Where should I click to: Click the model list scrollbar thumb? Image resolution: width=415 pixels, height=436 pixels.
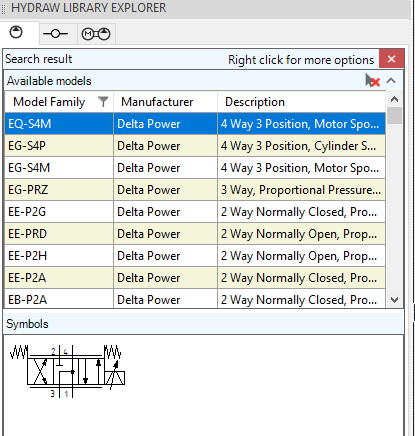pos(394,115)
